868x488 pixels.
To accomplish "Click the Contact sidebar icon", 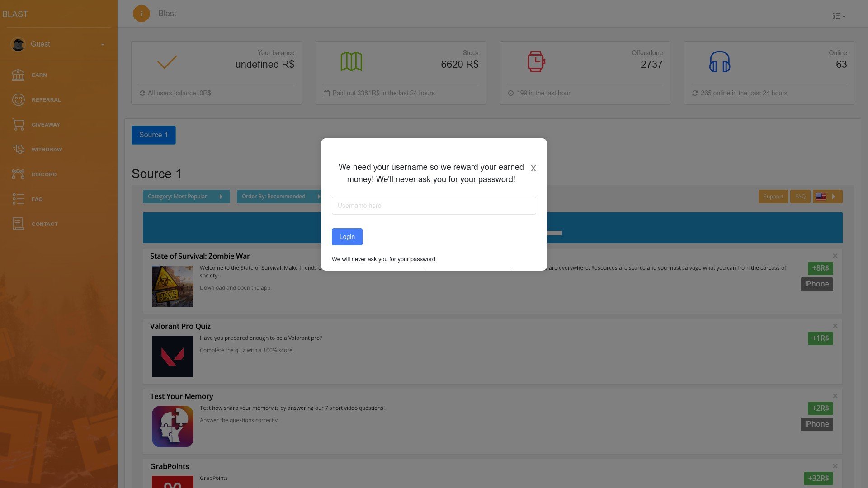I will point(18,224).
